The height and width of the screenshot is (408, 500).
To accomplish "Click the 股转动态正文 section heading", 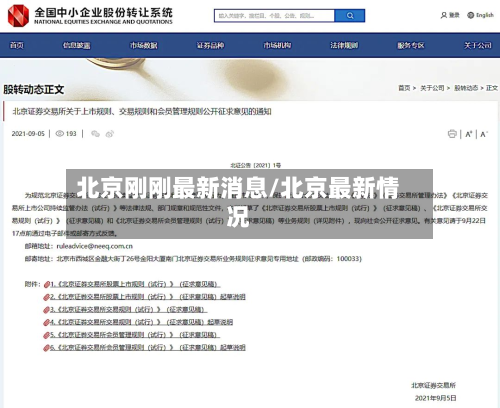I will [34, 89].
